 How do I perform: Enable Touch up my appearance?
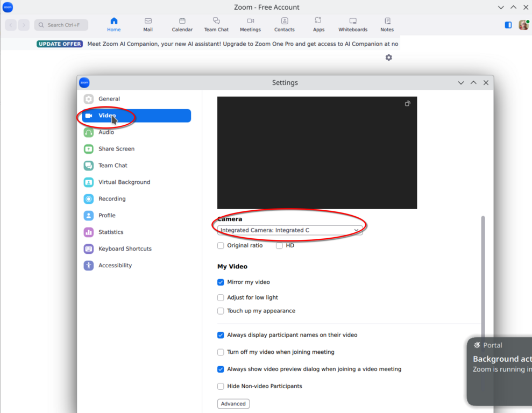pos(221,311)
